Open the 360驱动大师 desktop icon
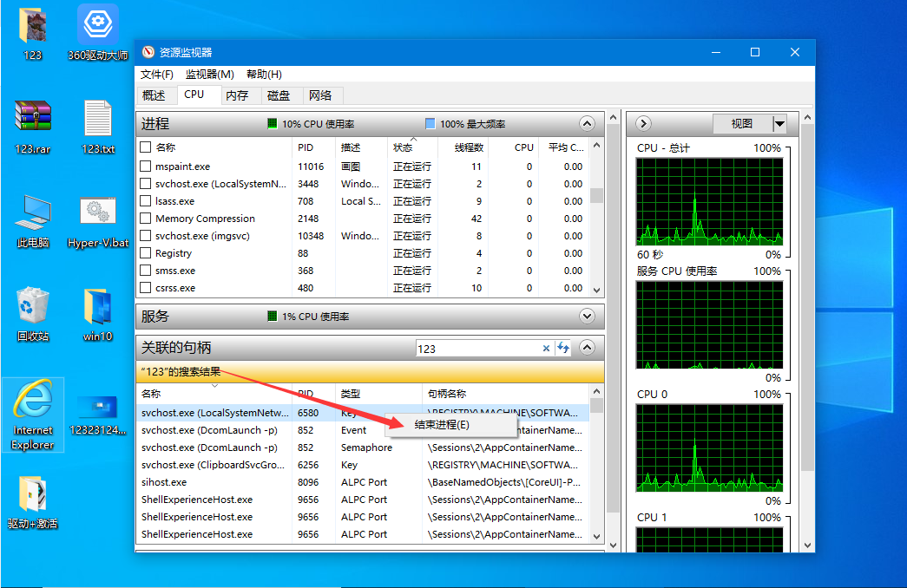The width and height of the screenshot is (907, 588). pos(98,33)
